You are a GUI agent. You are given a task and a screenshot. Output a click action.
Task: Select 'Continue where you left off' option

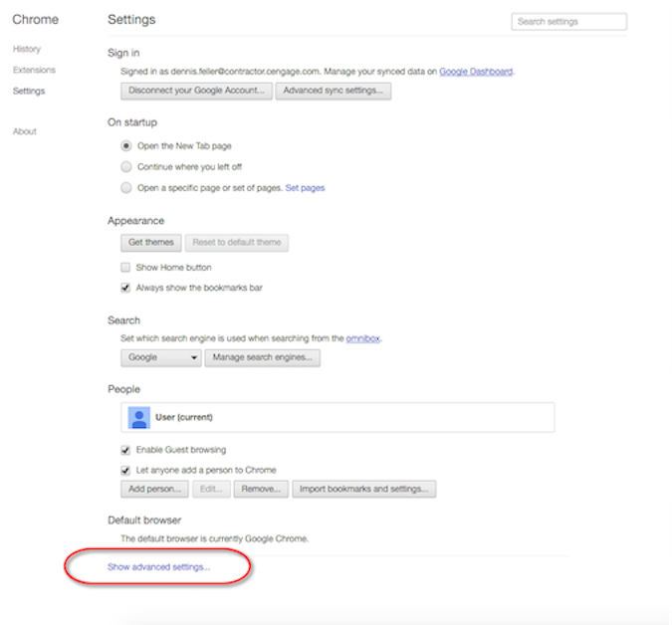(126, 166)
